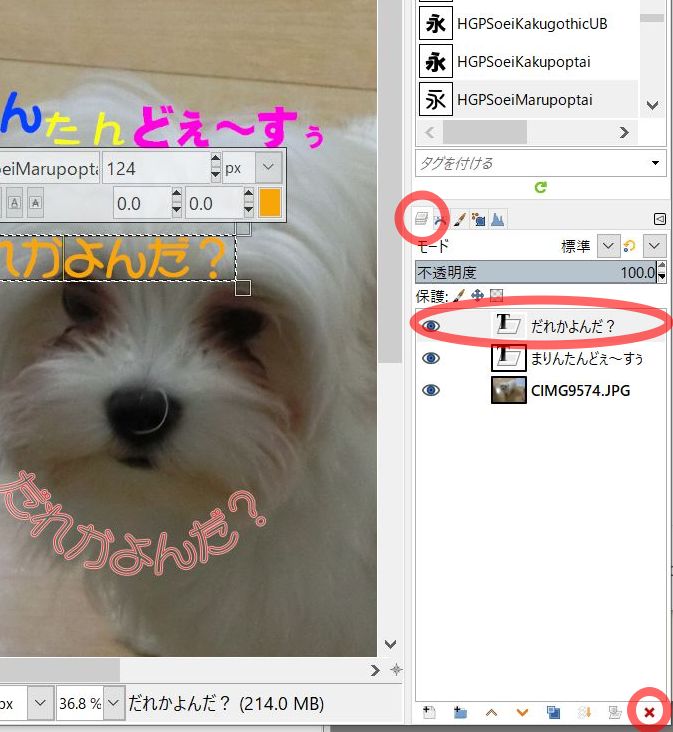Viewport: 673px width, 732px height.
Task: Increase the kerning 0.0 value
Action: (248, 195)
